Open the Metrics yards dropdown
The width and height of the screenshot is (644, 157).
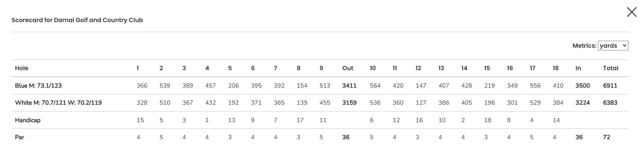point(613,46)
